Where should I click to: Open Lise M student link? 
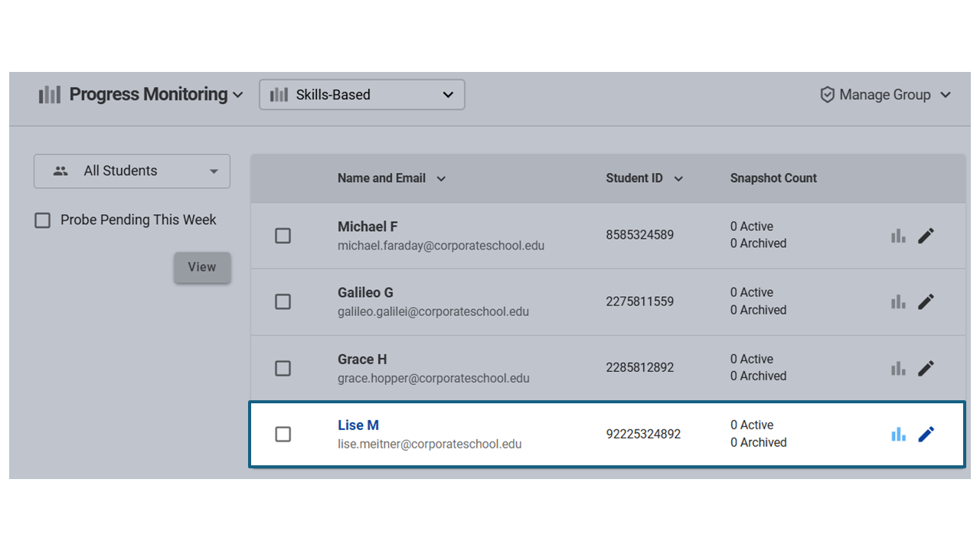pyautogui.click(x=358, y=425)
